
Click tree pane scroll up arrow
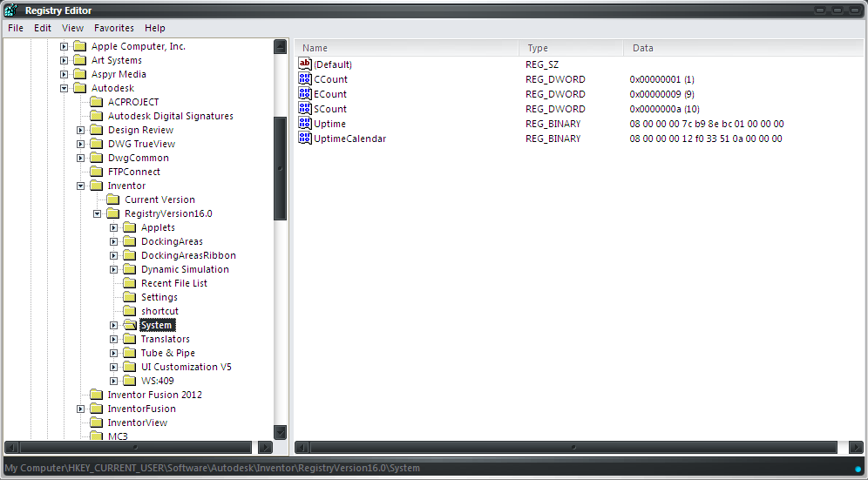pos(280,46)
